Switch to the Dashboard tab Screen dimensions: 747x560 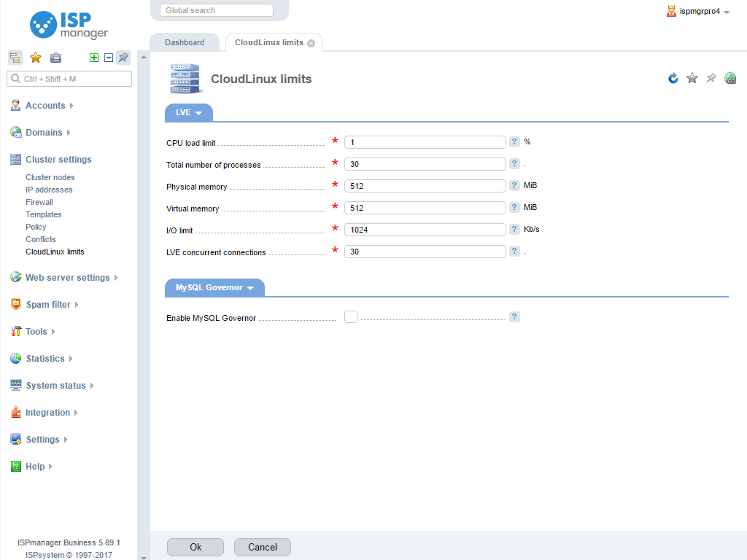coord(185,42)
